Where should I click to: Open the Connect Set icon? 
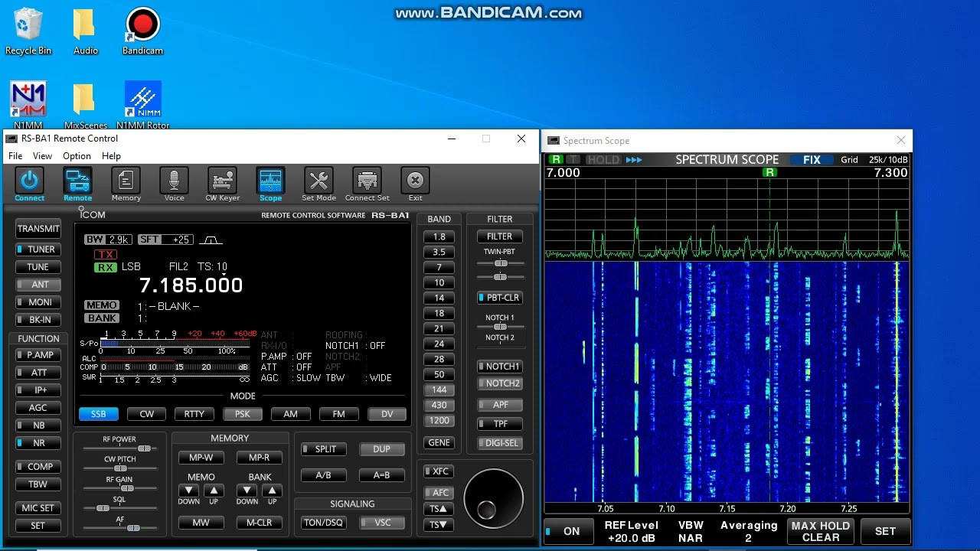(x=367, y=181)
